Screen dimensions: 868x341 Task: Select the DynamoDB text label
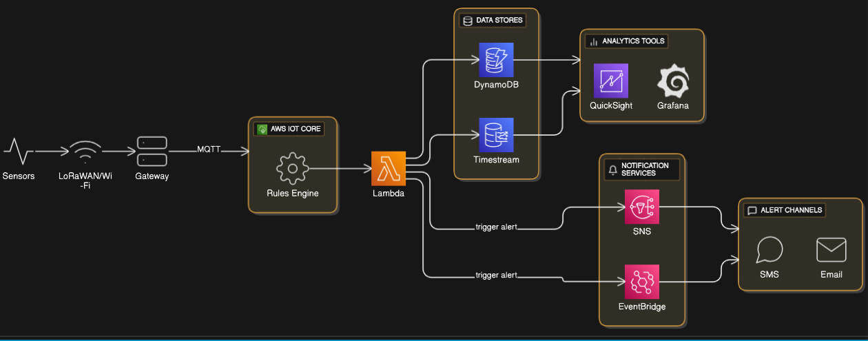496,85
